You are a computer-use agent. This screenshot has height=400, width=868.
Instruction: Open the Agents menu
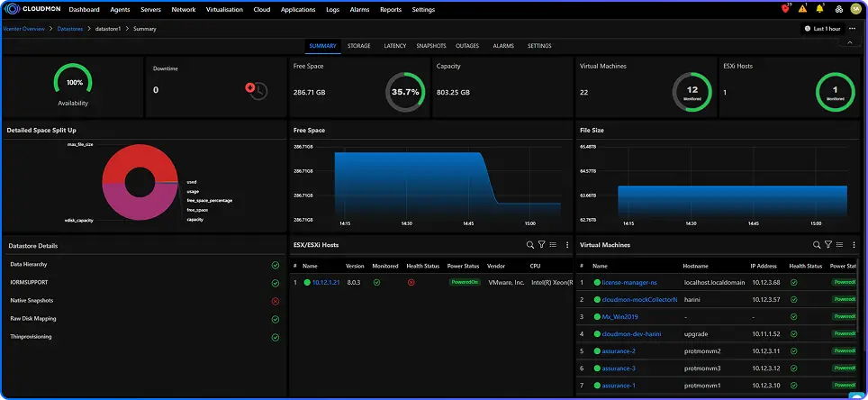click(120, 9)
